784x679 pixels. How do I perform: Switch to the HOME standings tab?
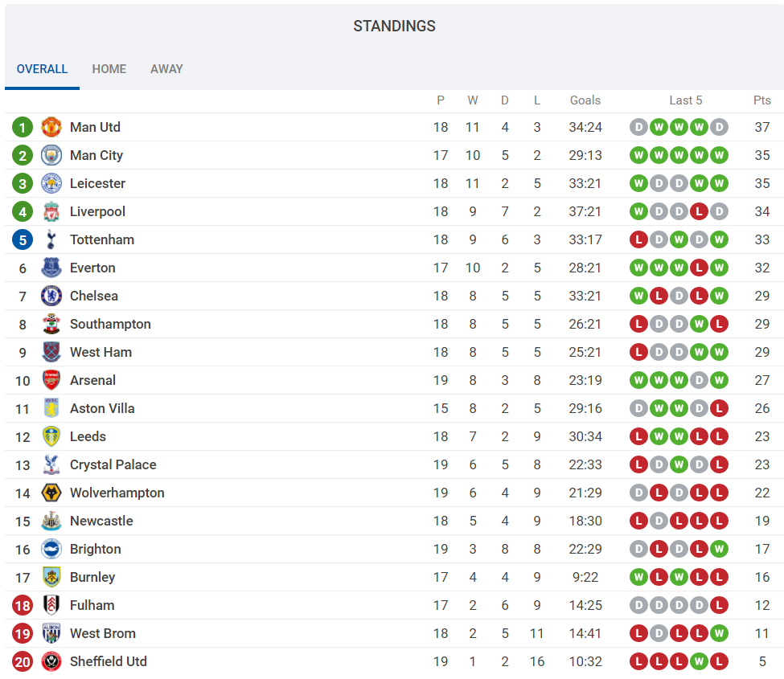point(109,69)
